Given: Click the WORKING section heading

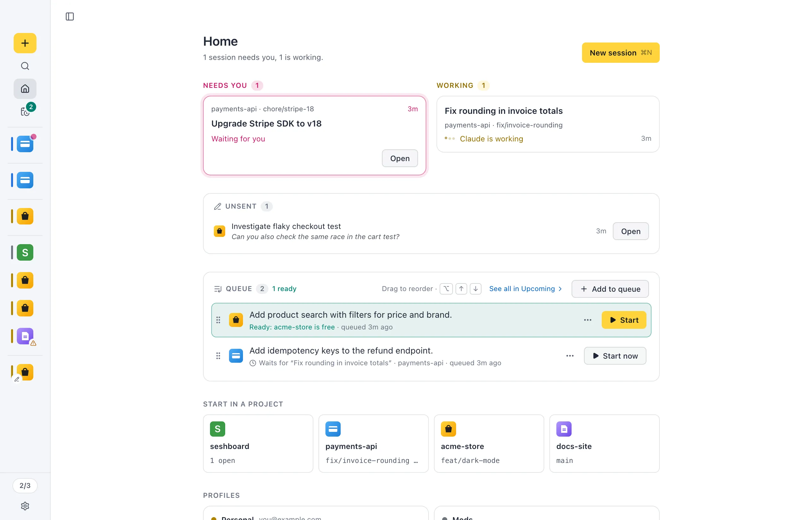Looking at the screenshot, I should click(455, 85).
